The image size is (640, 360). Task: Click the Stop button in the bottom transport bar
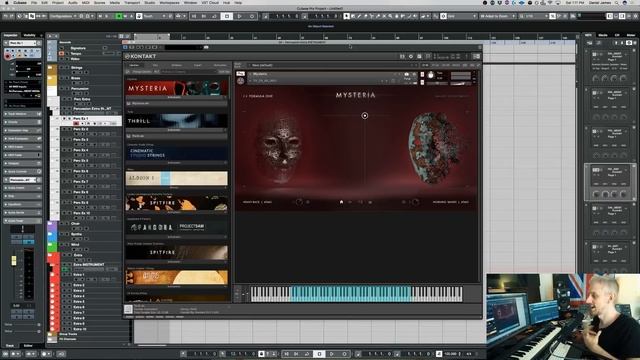point(319,354)
